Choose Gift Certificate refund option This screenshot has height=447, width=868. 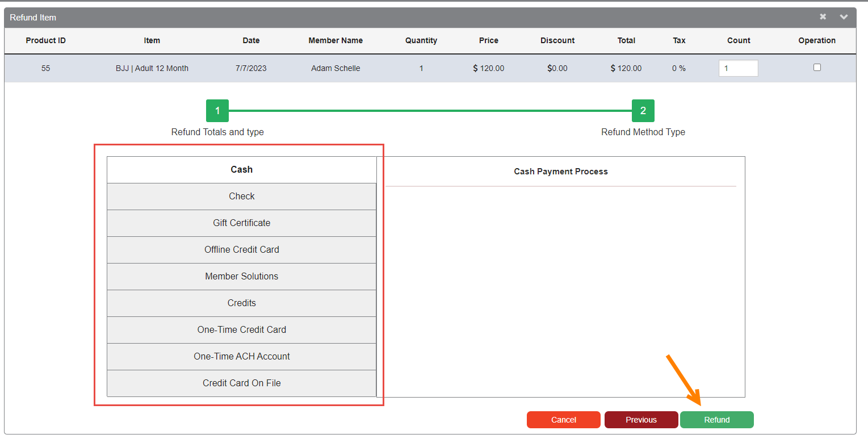point(241,223)
